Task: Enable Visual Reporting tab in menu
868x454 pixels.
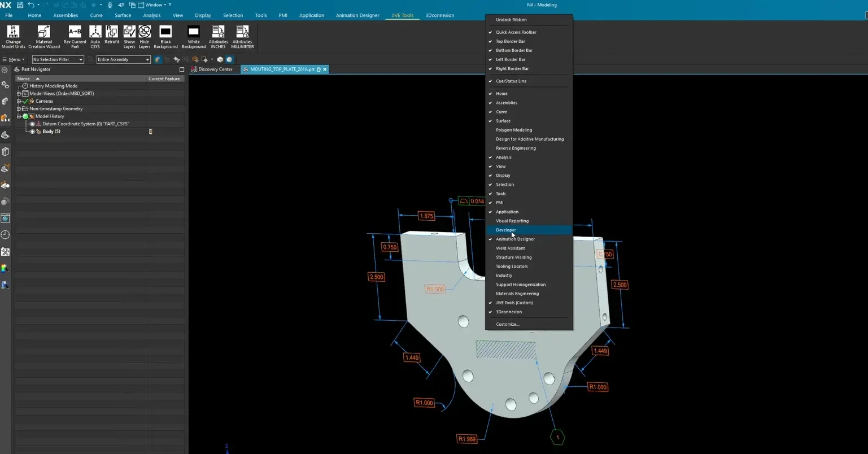Action: click(512, 221)
